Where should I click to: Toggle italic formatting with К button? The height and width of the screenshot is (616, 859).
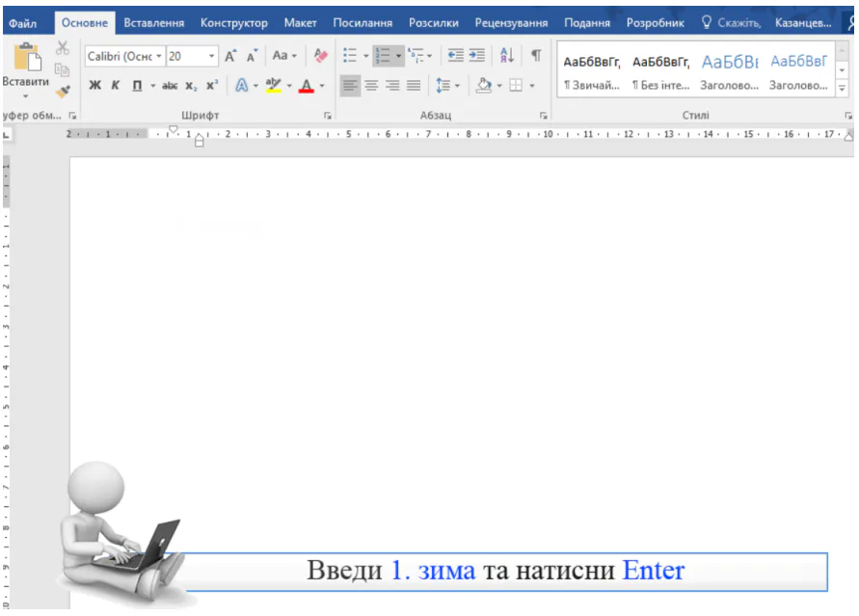click(x=116, y=86)
